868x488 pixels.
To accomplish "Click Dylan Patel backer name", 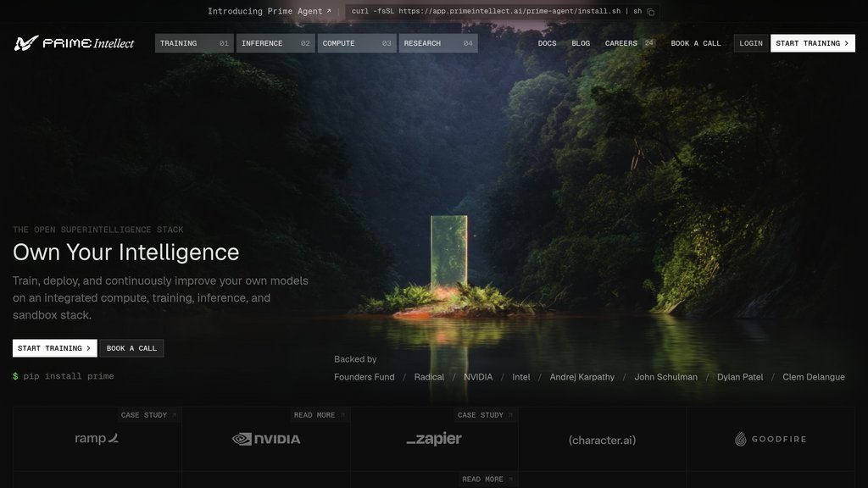I will 740,377.
